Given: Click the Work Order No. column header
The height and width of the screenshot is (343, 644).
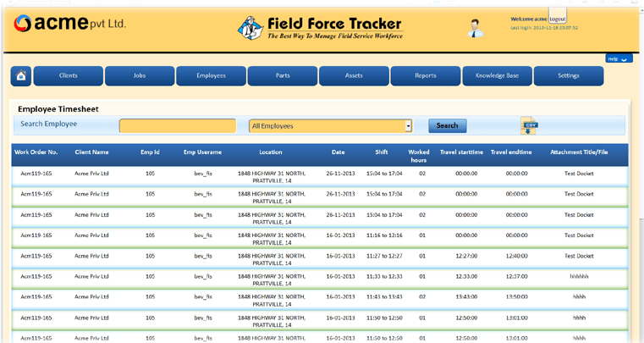Looking at the screenshot, I should coord(36,152).
